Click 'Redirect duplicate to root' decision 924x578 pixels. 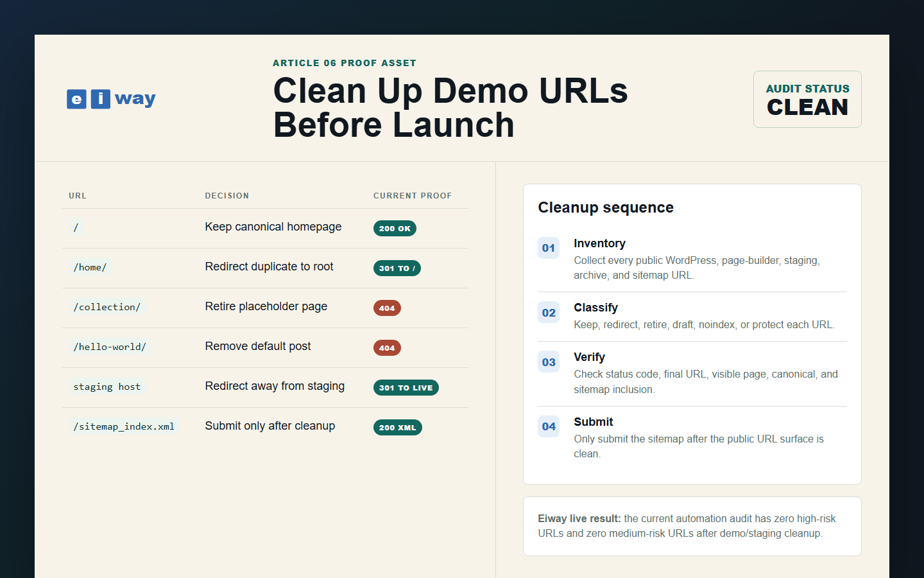pos(269,267)
